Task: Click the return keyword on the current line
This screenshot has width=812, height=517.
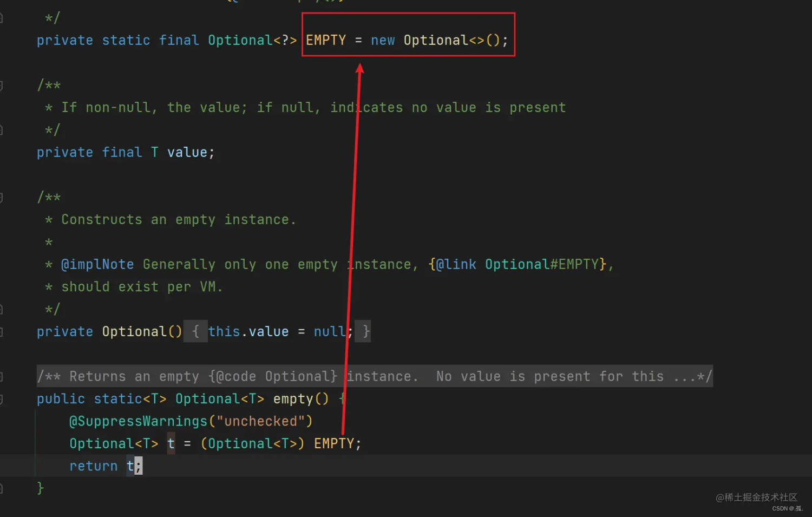Action: [94, 466]
